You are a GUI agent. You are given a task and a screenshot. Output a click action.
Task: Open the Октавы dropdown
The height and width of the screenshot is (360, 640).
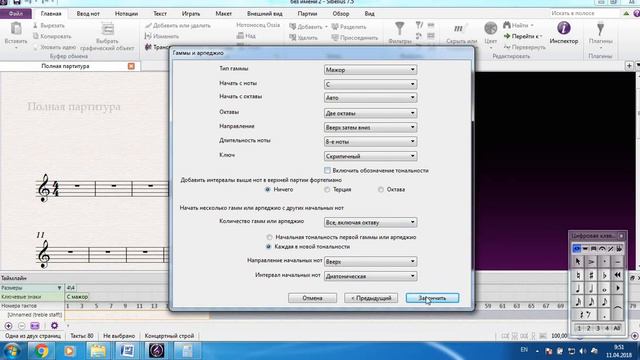370,113
